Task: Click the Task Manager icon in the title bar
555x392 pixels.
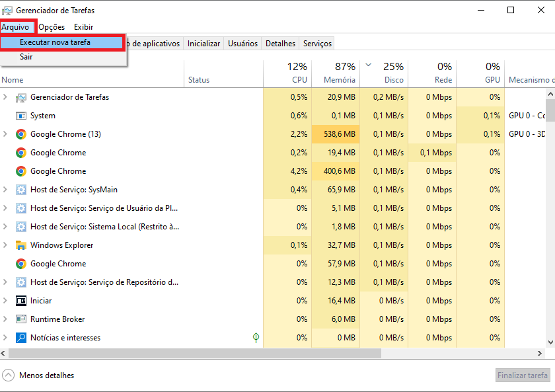Action: (x=7, y=11)
